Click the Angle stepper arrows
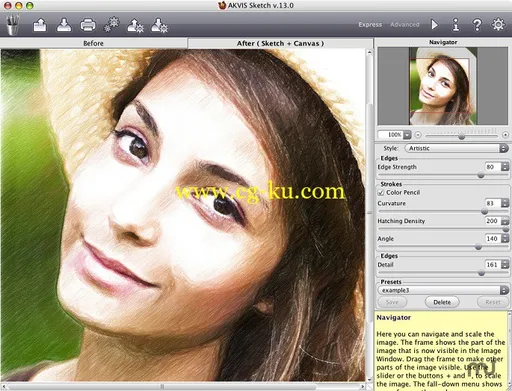Screen dimensions: 512x391 point(505,238)
